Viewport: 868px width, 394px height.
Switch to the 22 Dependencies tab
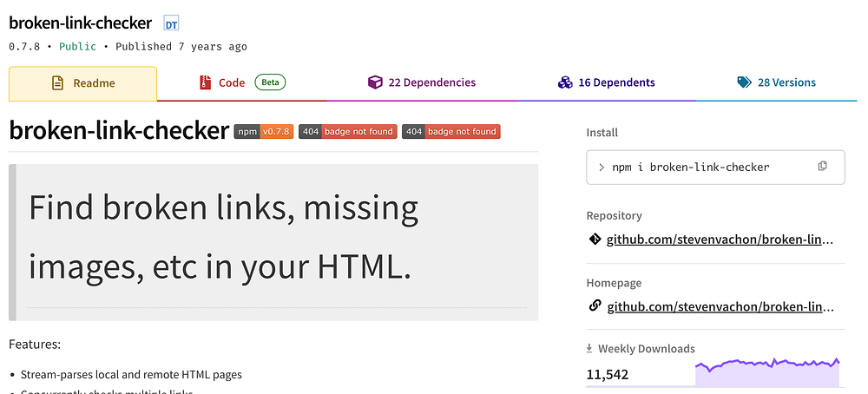(422, 83)
